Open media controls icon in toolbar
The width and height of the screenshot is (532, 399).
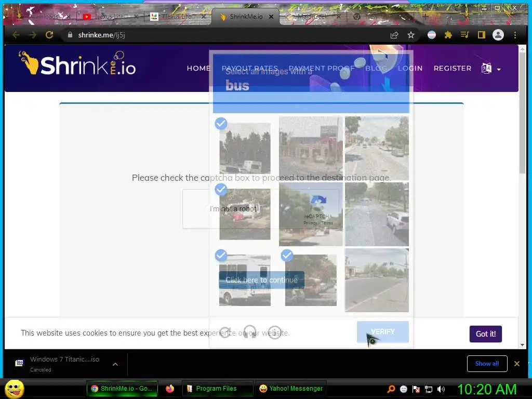tap(465, 35)
